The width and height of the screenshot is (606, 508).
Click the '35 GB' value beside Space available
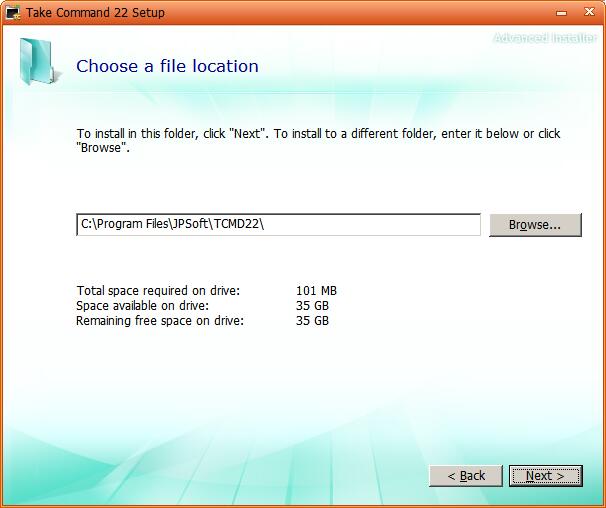click(x=312, y=305)
